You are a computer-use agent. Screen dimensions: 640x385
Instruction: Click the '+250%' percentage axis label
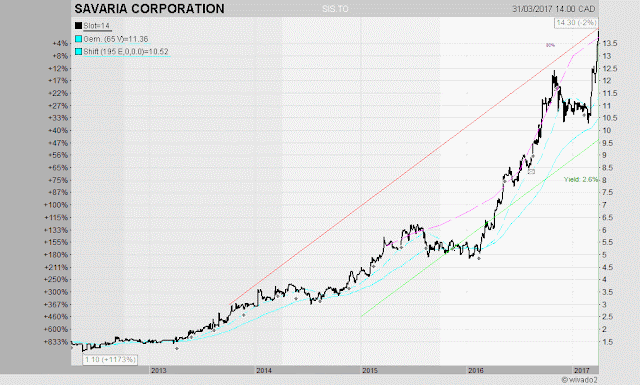(x=56, y=280)
